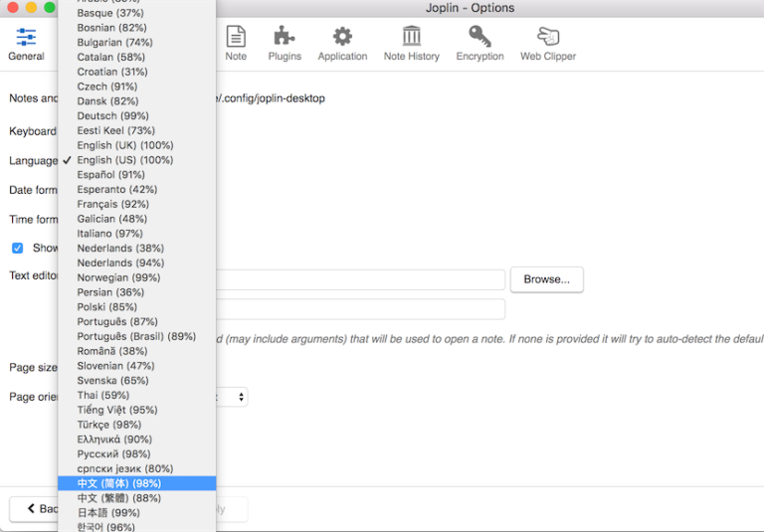764x532 pixels.
Task: Open the Web Clipper section
Action: [547, 44]
